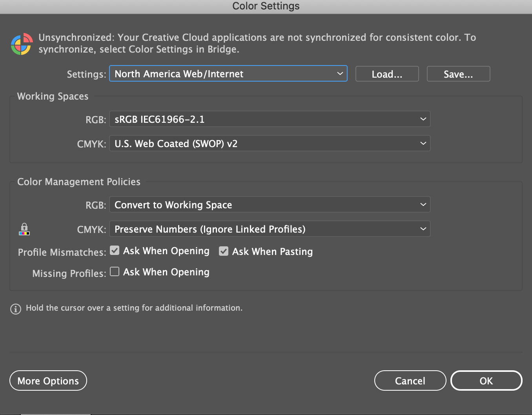The height and width of the screenshot is (415, 532).
Task: Expand the chevron on the Settings field
Action: [340, 73]
